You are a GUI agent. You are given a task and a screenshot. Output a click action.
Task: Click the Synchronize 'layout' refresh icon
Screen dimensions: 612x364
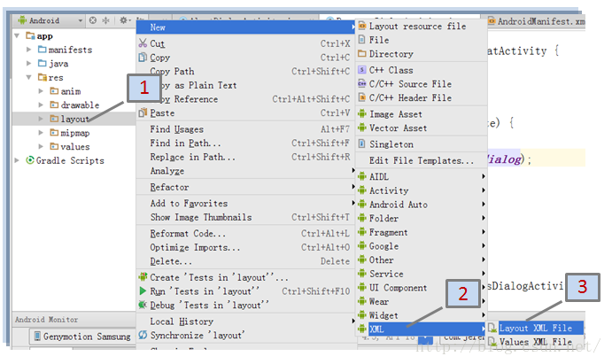[x=143, y=335]
